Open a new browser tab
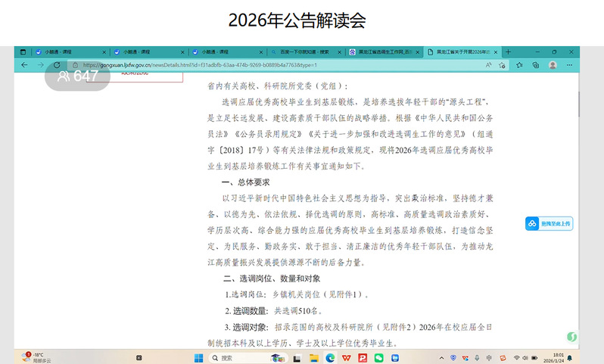The image size is (604, 364). point(508,52)
